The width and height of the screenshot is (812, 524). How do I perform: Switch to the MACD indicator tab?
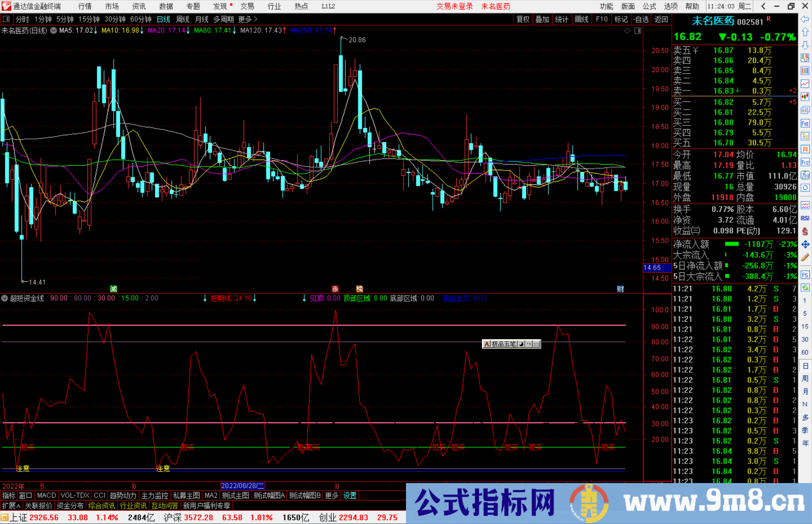point(46,495)
